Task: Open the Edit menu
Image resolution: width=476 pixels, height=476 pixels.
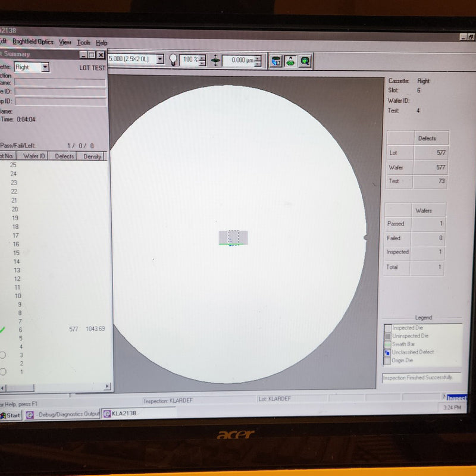Action: pyautogui.click(x=3, y=41)
